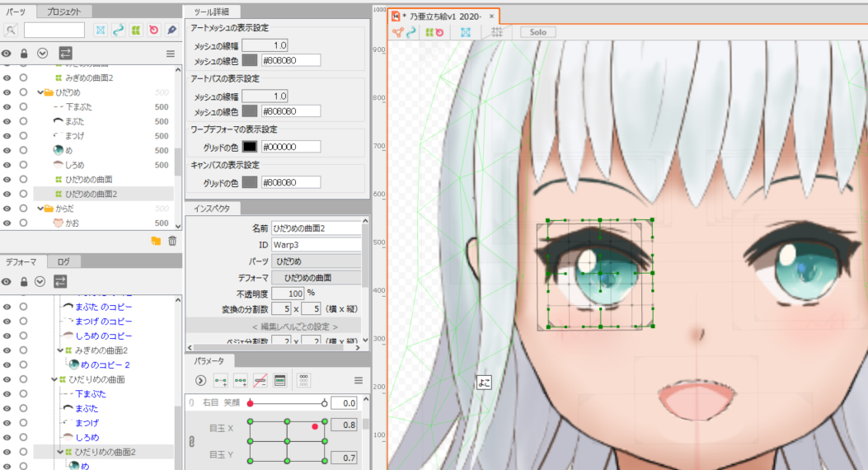Collapse the からだ folder in Parts list
The height and width of the screenshot is (470, 868).
40,209
